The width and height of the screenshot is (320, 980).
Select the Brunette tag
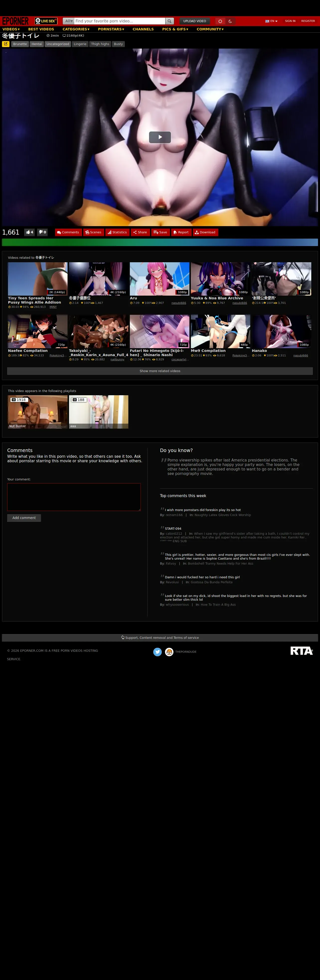pos(20,44)
